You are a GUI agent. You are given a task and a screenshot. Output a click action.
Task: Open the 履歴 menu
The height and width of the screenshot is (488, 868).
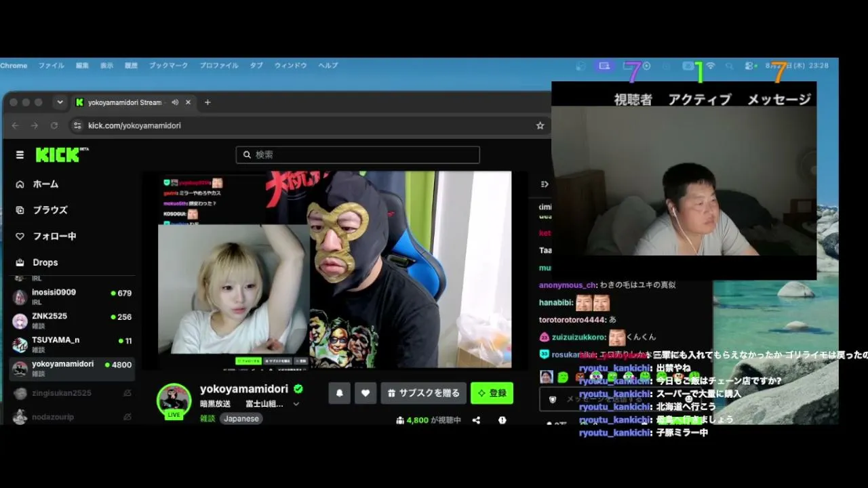coord(131,66)
